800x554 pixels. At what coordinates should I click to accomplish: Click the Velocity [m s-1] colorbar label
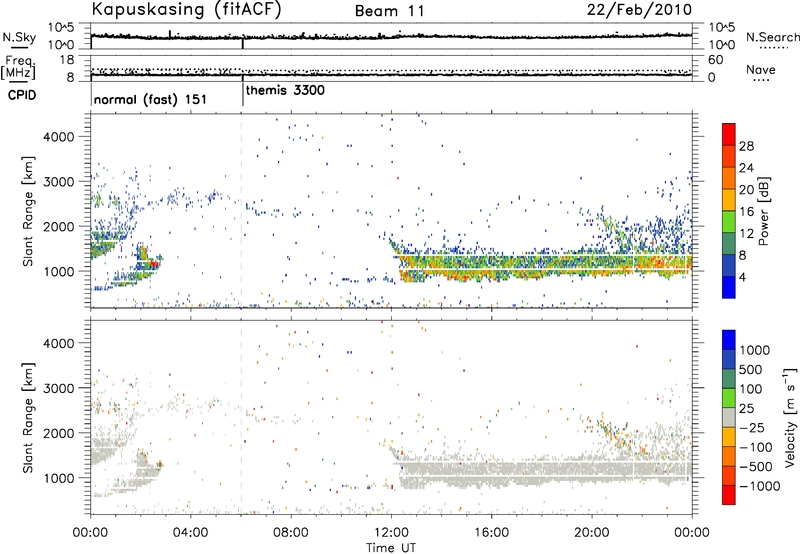click(790, 417)
